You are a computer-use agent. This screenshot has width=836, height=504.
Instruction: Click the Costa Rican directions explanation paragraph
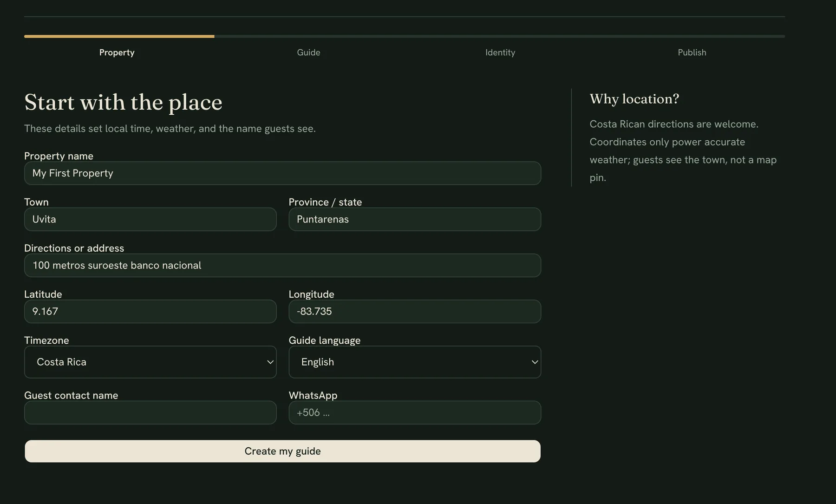(x=683, y=151)
